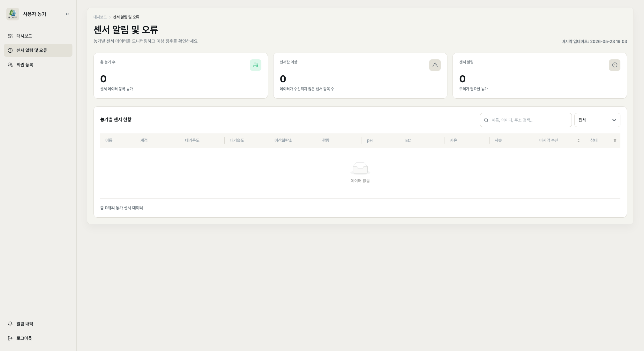
Task: Click the farm logo in the sidebar header
Action: click(x=13, y=14)
